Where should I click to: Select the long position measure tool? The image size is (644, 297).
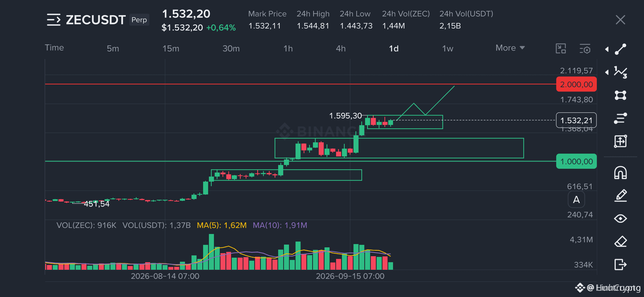(x=620, y=141)
